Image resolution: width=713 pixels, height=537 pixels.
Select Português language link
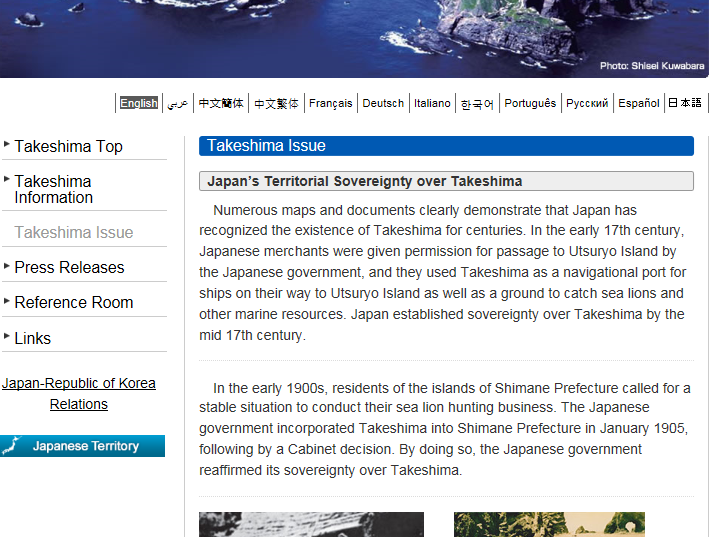(530, 103)
